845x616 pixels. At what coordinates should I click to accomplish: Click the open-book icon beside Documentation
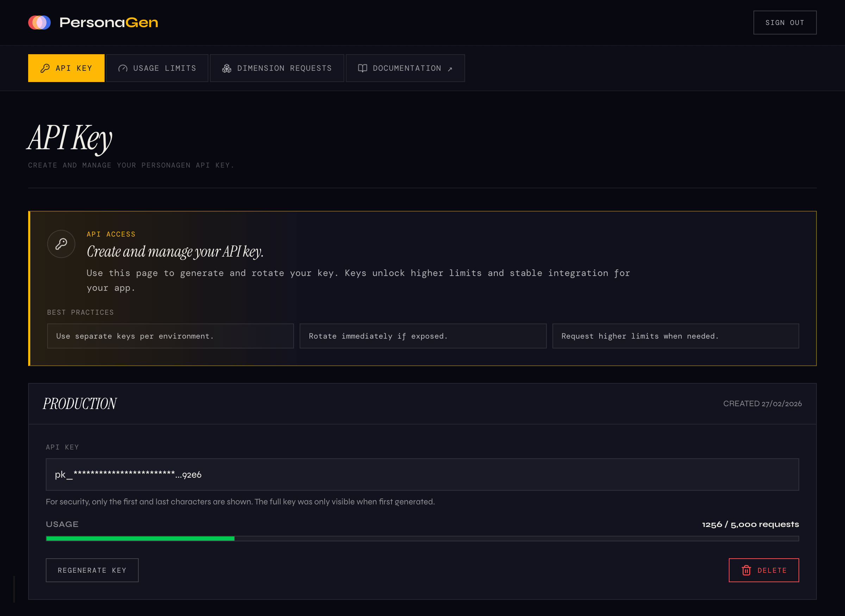pos(362,68)
